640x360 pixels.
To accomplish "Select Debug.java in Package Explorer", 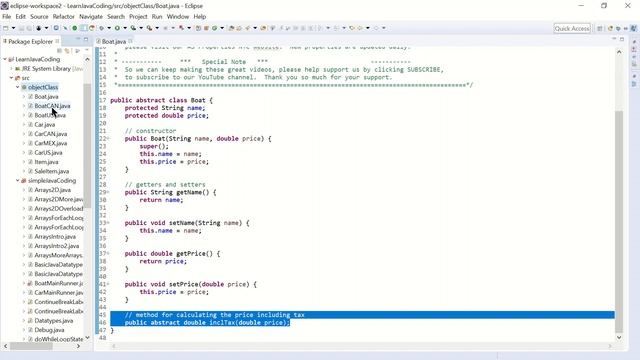I will tap(49, 330).
